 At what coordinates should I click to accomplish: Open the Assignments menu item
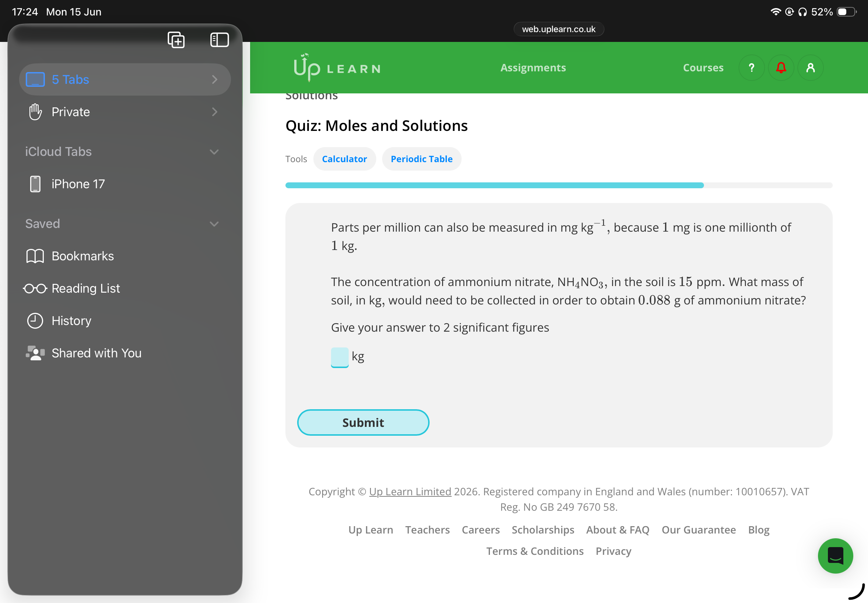click(x=533, y=68)
